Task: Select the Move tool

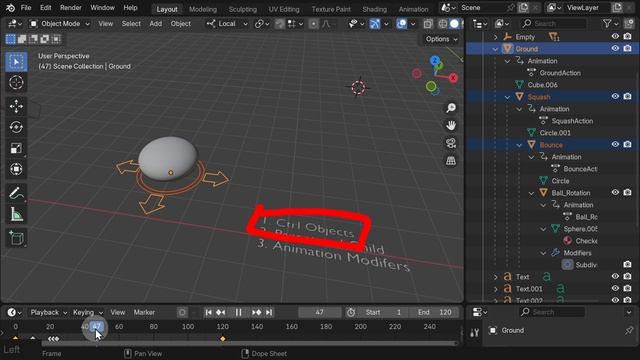Action: point(16,106)
